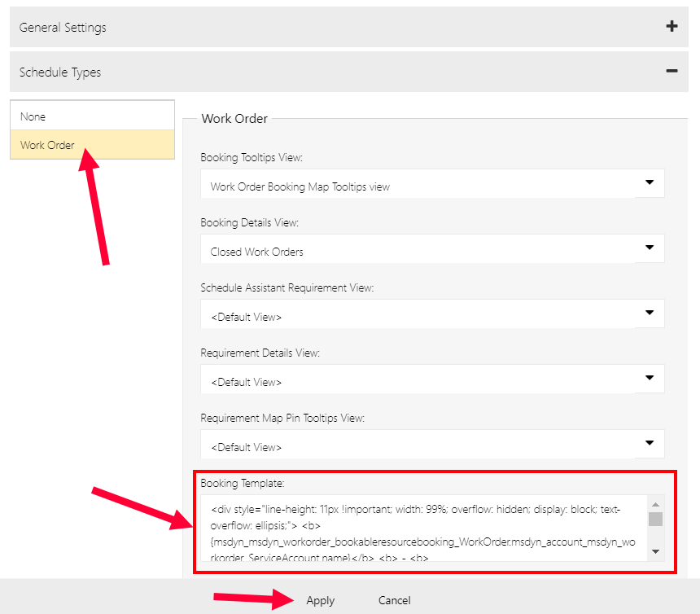Open Booking Details View dropdown arrow
This screenshot has height=614, width=700.
pyautogui.click(x=650, y=248)
